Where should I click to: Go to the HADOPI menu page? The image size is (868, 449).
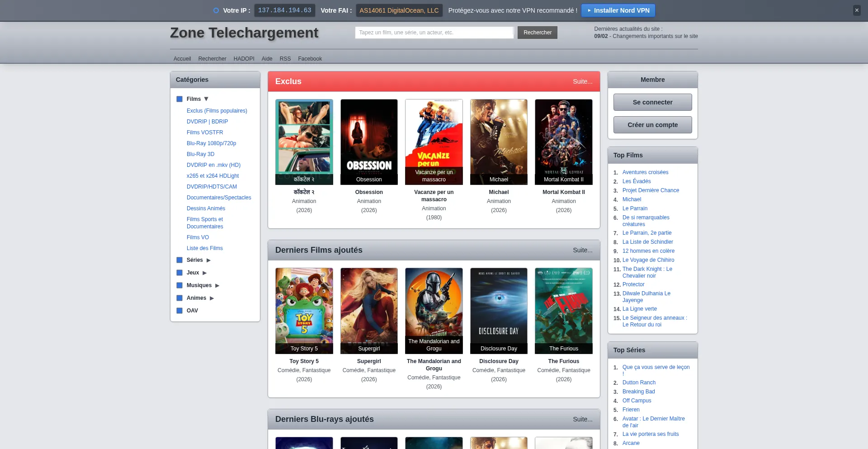pos(244,59)
